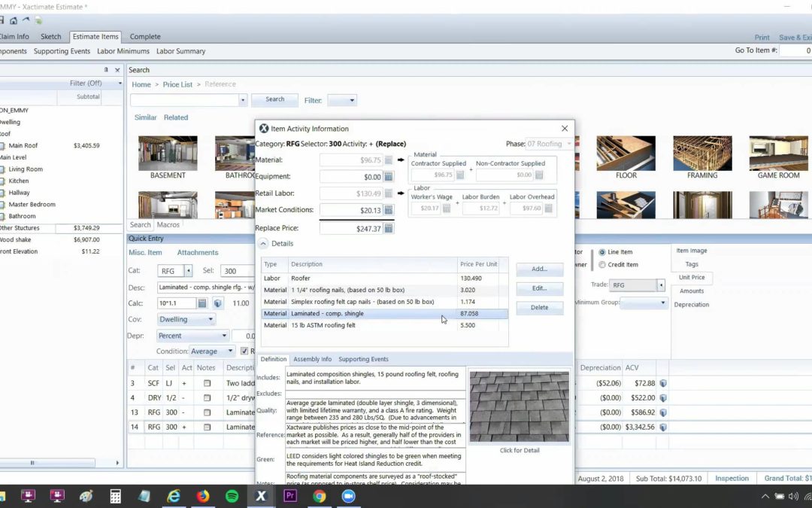Viewport: 812px width, 508px height.
Task: Click calculator icon beside Labor Overhead
Action: coord(548,208)
